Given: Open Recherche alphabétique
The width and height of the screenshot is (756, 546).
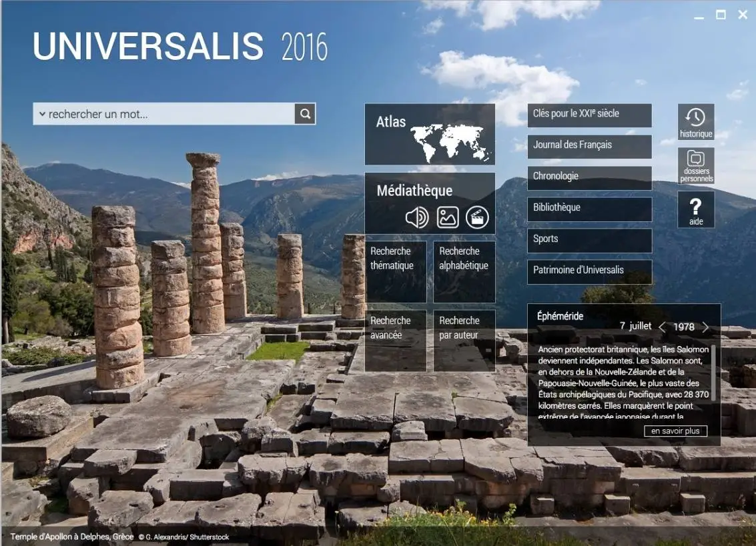Looking at the screenshot, I should click(x=464, y=271).
